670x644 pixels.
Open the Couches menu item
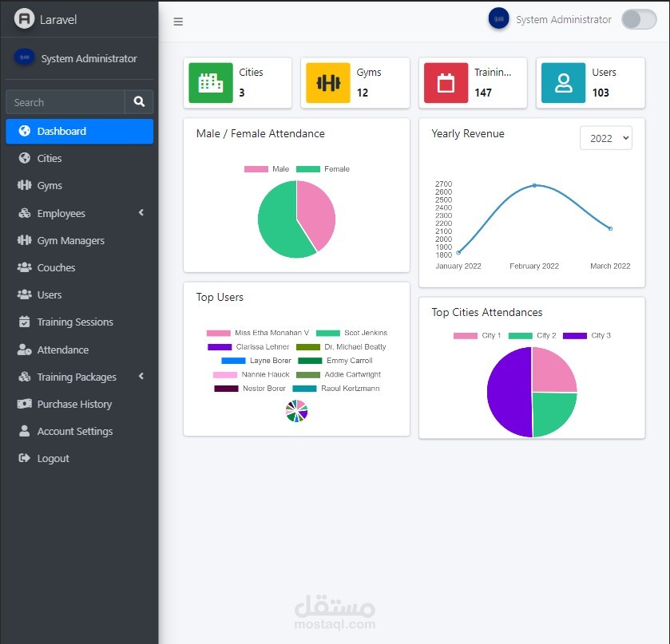(80, 267)
